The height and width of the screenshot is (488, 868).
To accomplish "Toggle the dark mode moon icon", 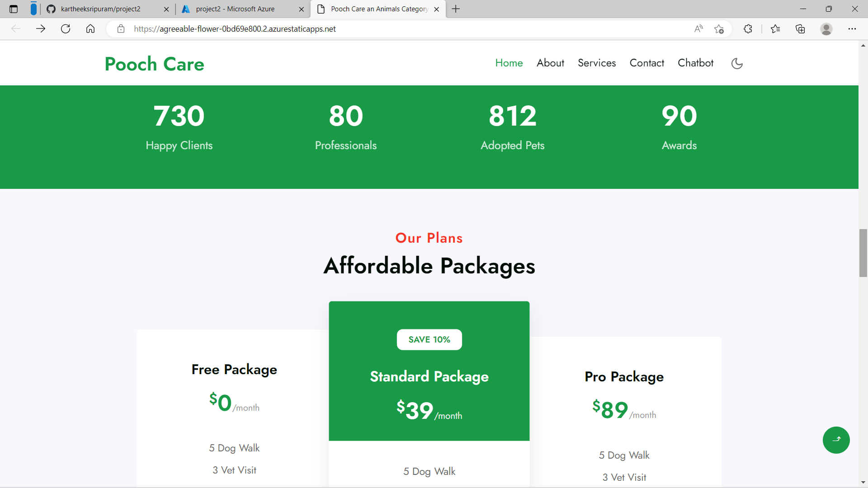I will [737, 63].
